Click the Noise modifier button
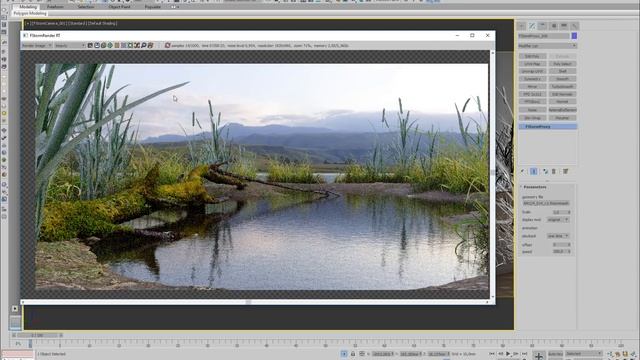 (532, 110)
